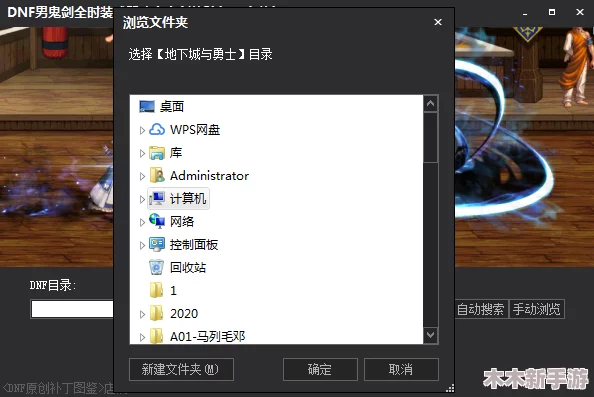Screen dimensions: 594x397
Task: Click the Desktop (桌面) monitor icon
Action: 147,107
